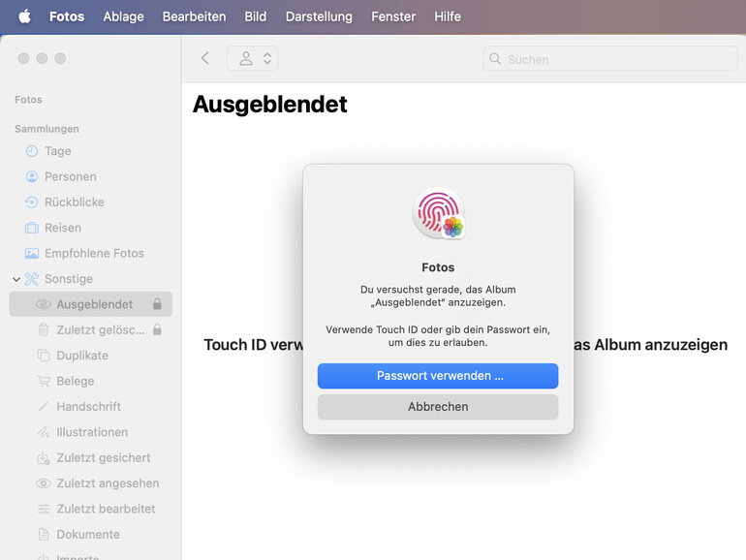Open the Hilfe menu

(448, 16)
